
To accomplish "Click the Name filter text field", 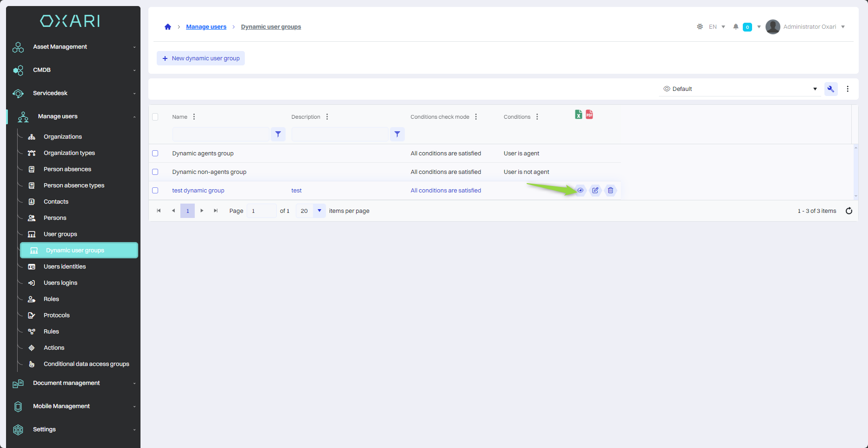I will [221, 134].
